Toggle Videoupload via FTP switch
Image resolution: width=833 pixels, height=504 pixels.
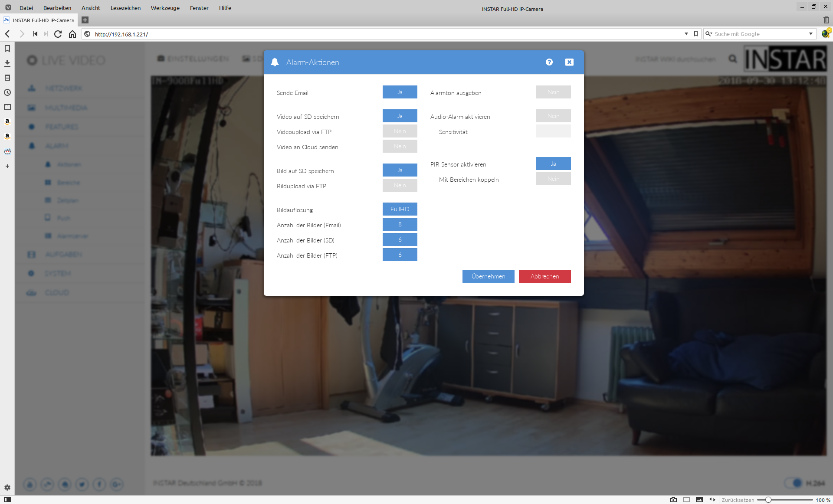point(400,131)
